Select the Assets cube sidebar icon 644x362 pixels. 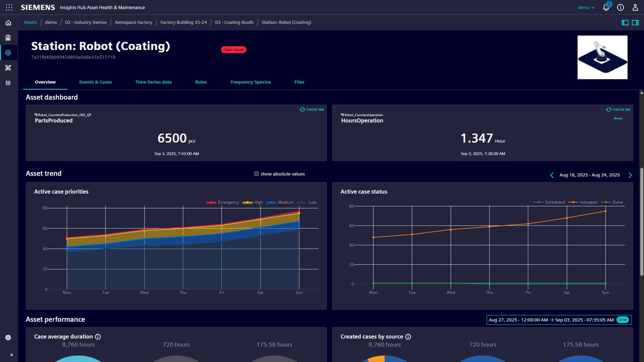(8, 53)
